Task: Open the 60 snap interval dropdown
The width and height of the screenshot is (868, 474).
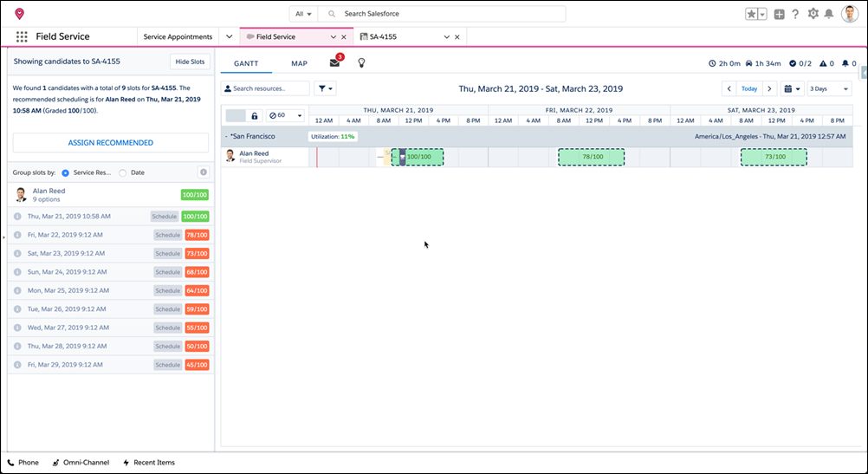Action: tap(285, 116)
